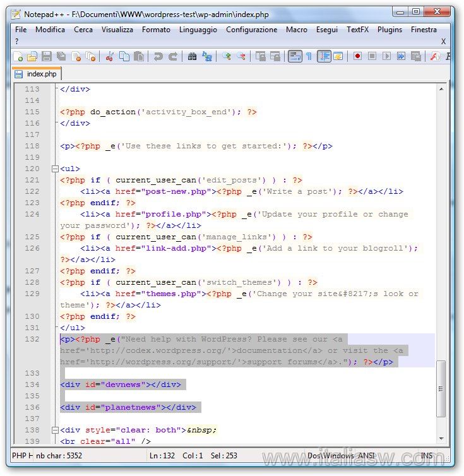Click the Close All documents icon
The height and width of the screenshot is (476, 464).
[x=90, y=56]
